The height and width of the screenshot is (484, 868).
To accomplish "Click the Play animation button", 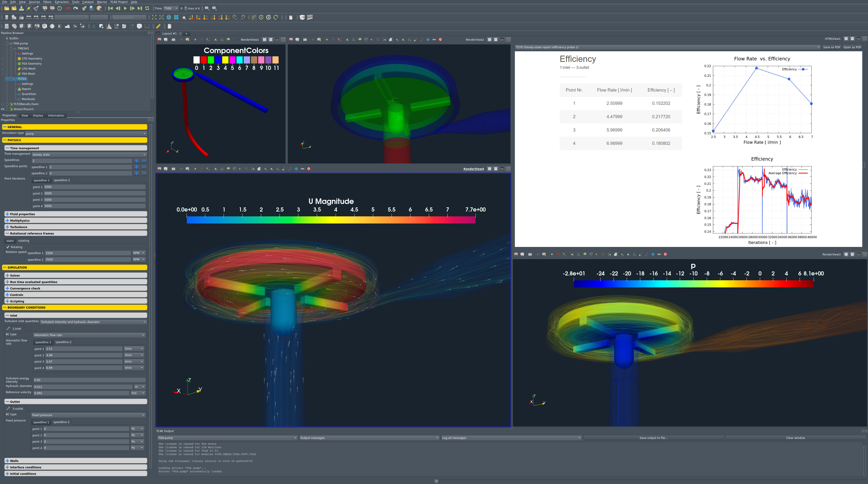I will click(x=125, y=9).
